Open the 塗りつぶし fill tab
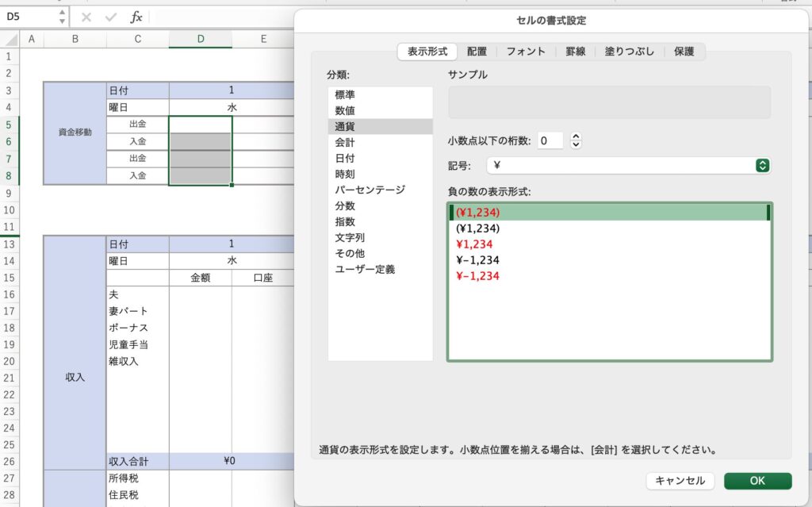This screenshot has width=812, height=507. (x=630, y=52)
